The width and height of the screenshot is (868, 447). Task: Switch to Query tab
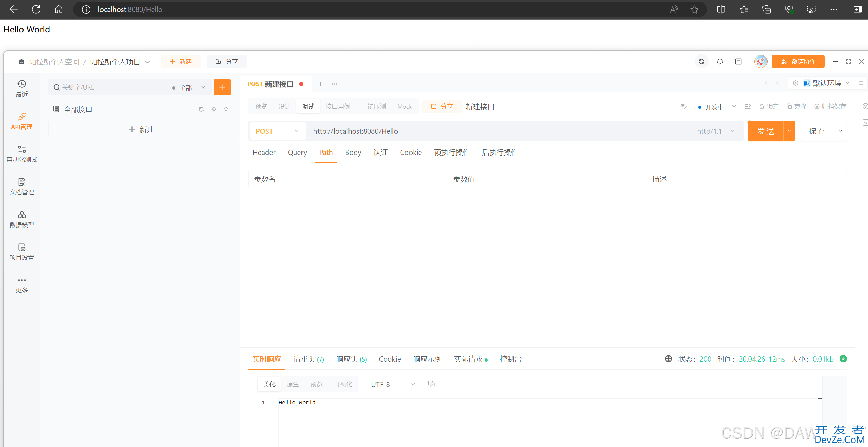pyautogui.click(x=297, y=153)
